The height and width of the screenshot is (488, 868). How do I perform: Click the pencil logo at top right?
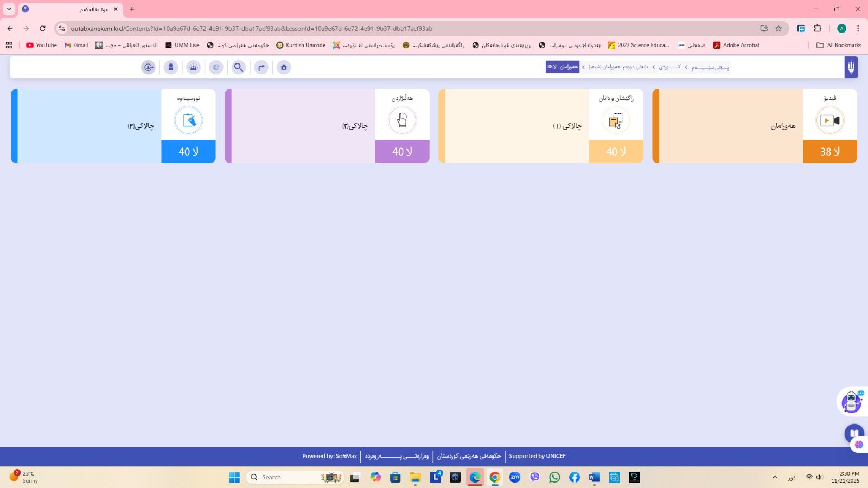click(x=851, y=67)
